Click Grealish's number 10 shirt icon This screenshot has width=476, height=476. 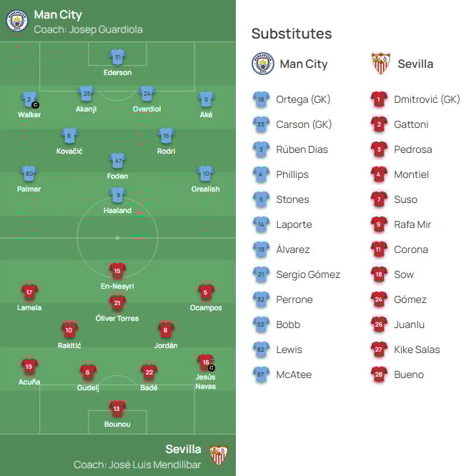point(205,174)
